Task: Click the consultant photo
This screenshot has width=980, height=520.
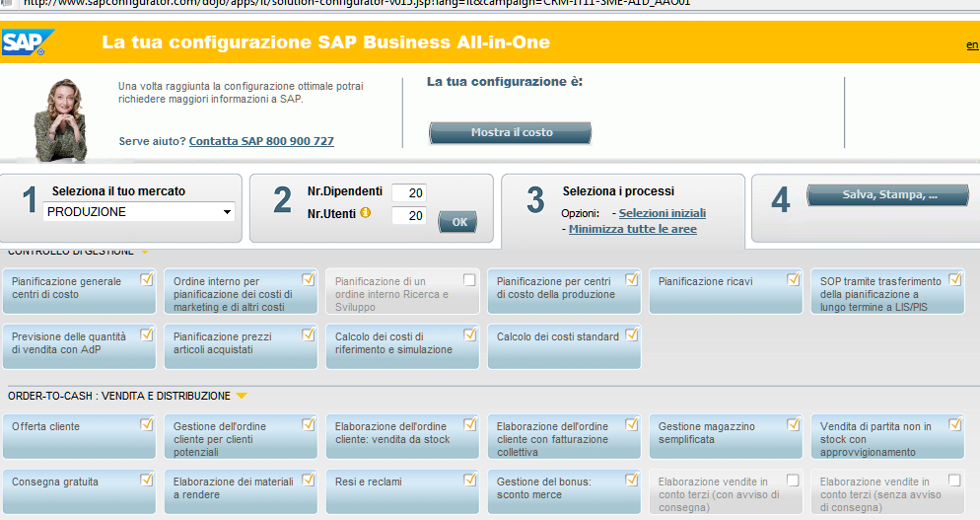Action: point(60,120)
